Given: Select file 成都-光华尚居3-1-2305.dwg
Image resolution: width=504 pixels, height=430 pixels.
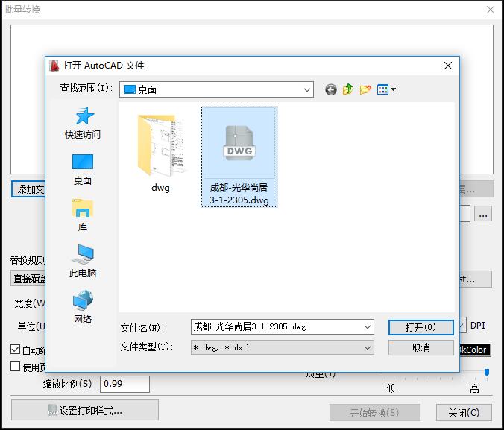Looking at the screenshot, I should click(239, 156).
